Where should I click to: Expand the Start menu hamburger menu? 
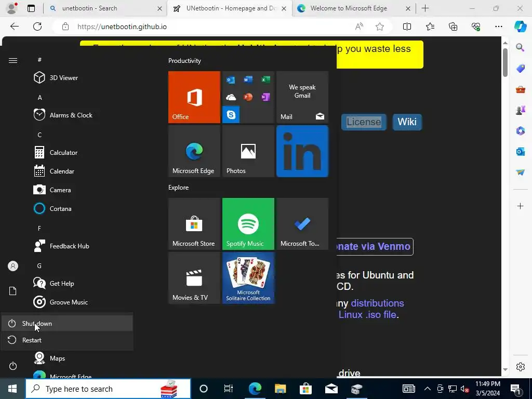[x=13, y=60]
